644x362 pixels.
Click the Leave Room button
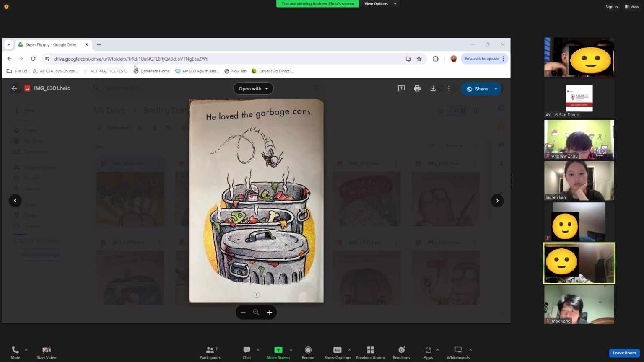coord(624,353)
